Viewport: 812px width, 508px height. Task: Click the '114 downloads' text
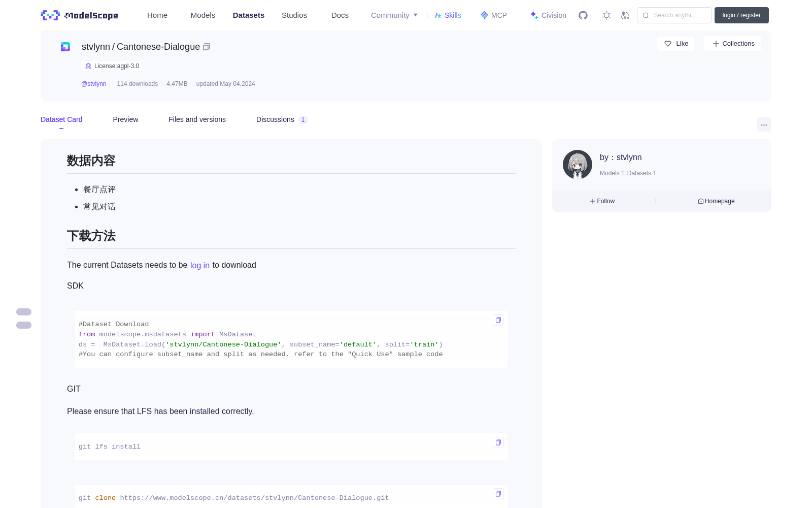(x=138, y=84)
